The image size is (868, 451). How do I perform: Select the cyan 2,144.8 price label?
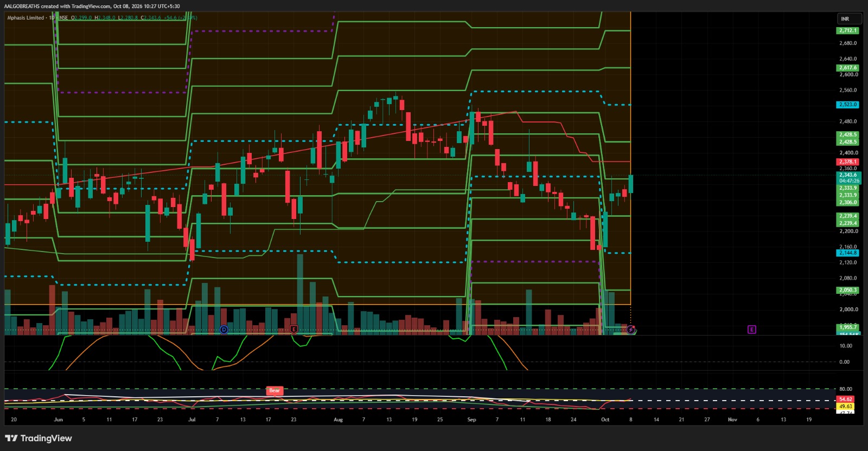(847, 253)
